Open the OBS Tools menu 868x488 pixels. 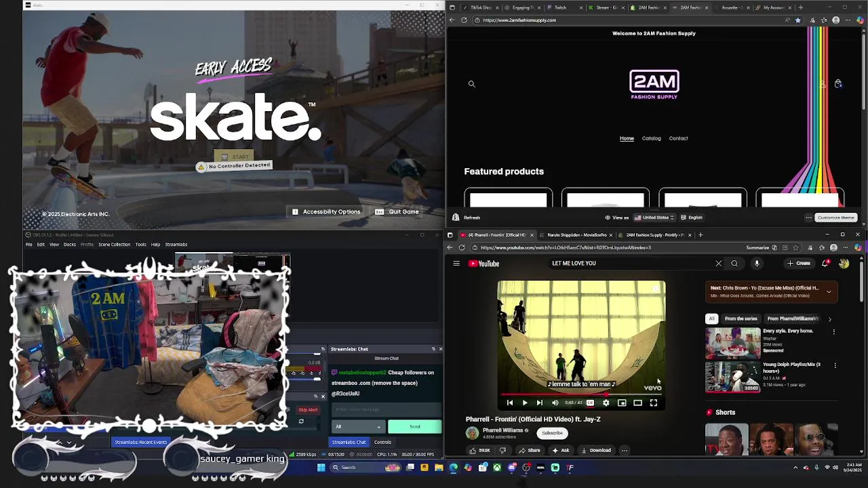coord(140,245)
